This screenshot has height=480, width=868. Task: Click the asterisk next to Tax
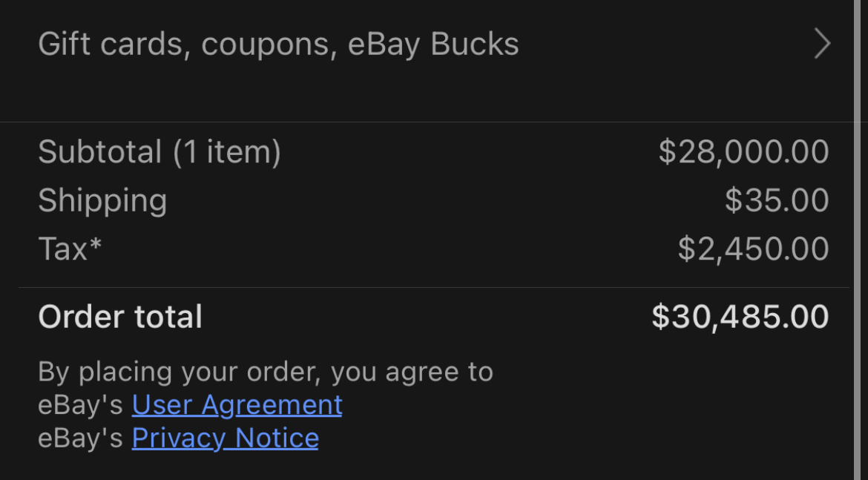point(95,244)
